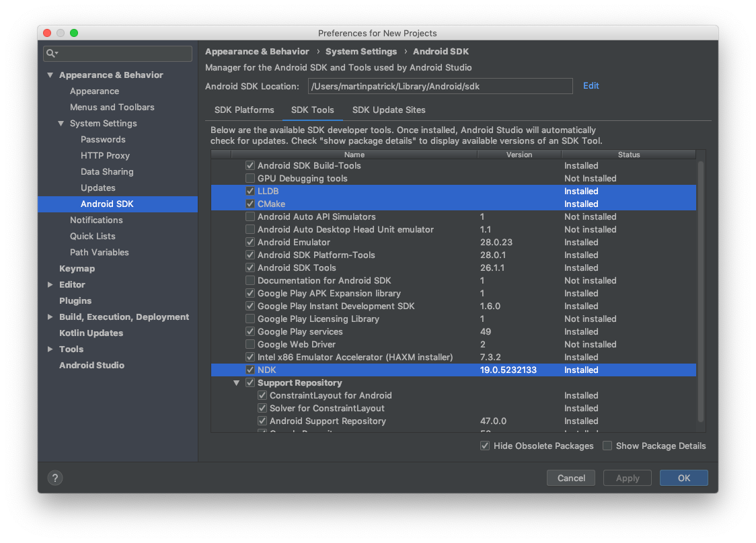Select Android SDK Platform-Tools row

click(x=453, y=255)
